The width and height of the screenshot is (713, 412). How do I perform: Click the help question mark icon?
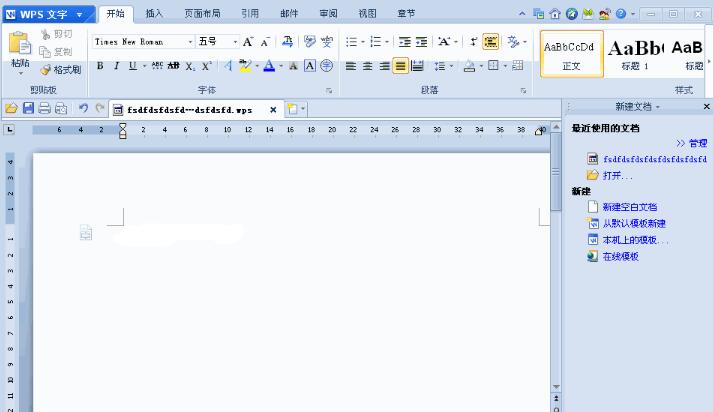point(621,14)
